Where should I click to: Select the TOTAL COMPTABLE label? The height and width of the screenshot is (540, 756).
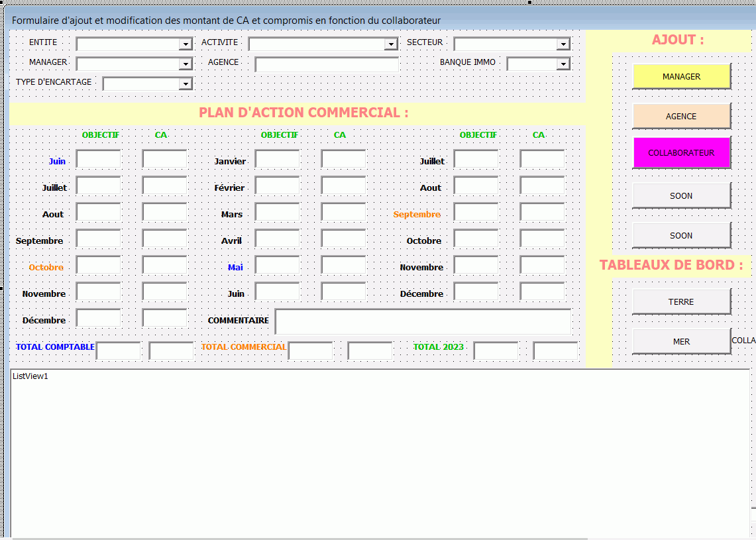click(55, 347)
